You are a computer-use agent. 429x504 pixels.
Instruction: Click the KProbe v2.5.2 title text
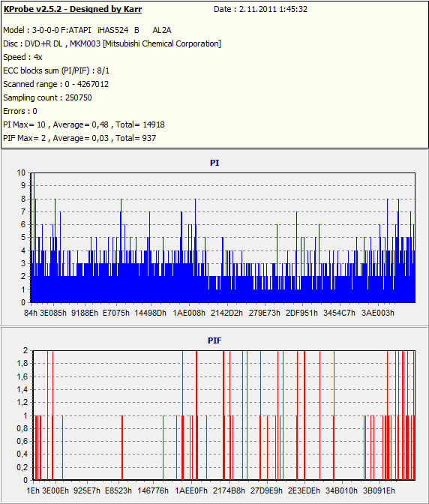pos(73,9)
